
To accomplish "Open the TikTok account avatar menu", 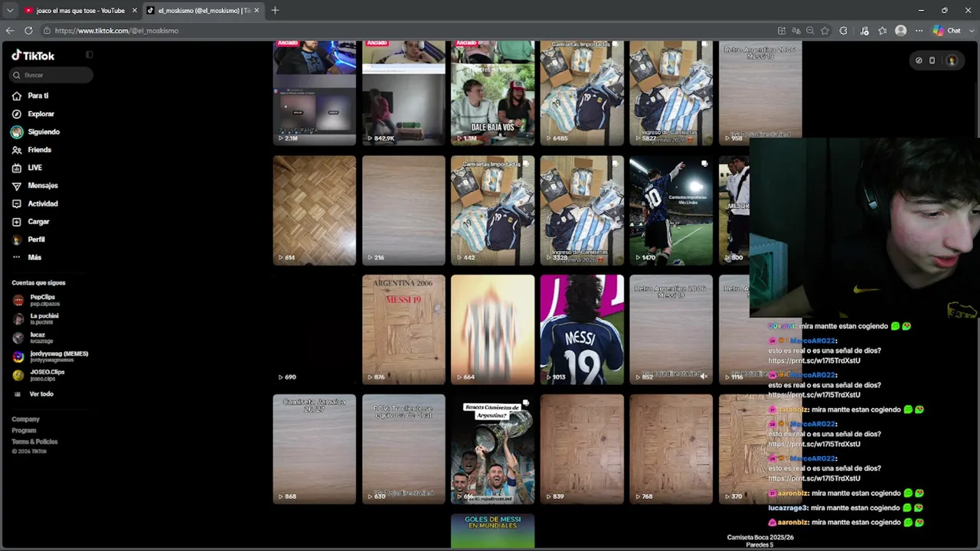I will point(952,60).
